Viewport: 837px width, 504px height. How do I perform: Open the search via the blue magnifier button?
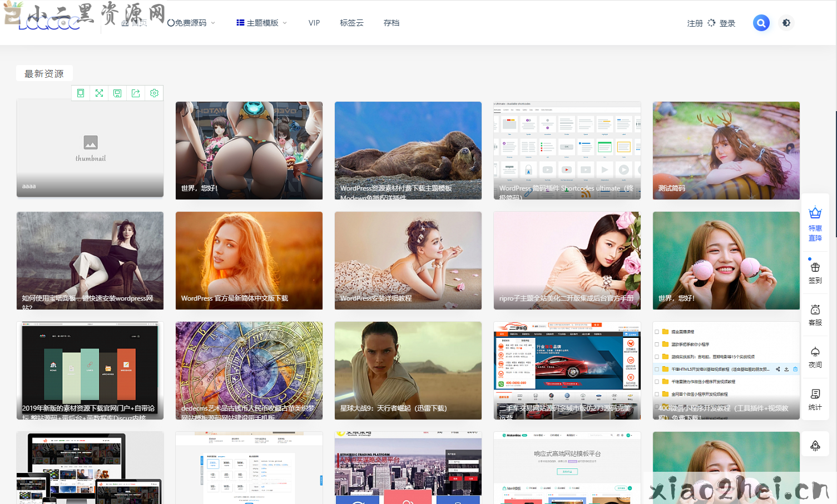click(x=761, y=23)
